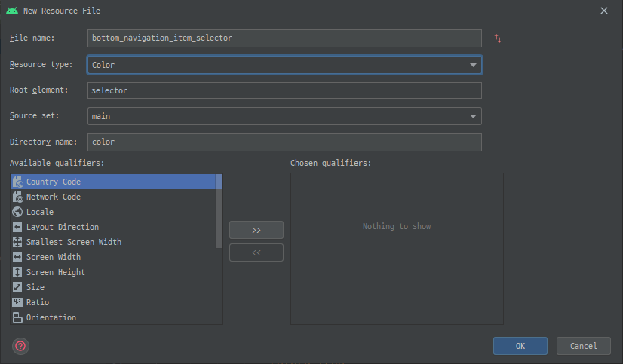Remove qualifier with the << button
The image size is (623, 364).
tap(256, 253)
